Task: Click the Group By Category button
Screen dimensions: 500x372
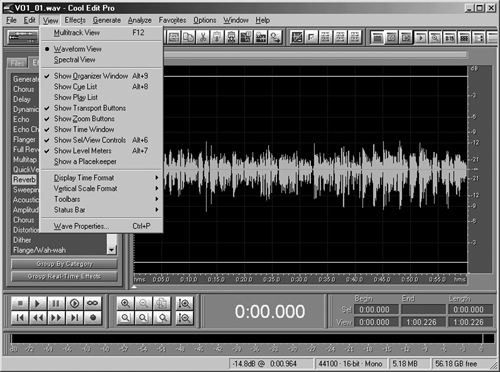Action: [64, 264]
